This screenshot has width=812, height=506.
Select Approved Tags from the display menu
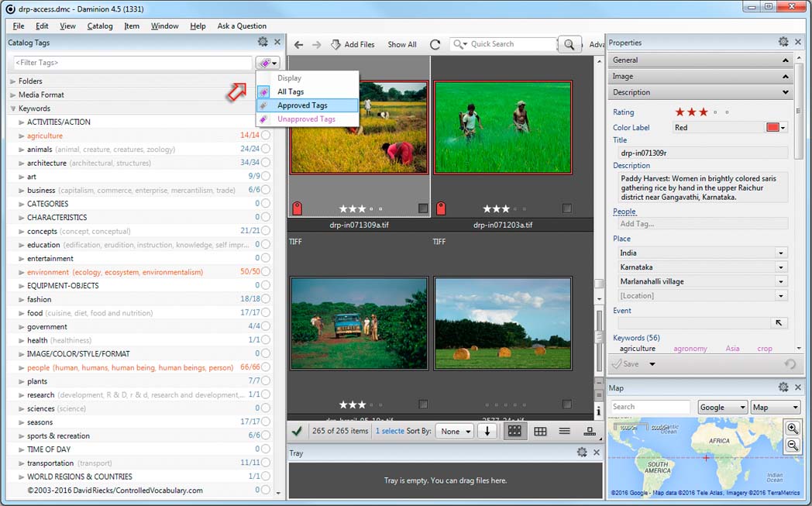coord(308,105)
